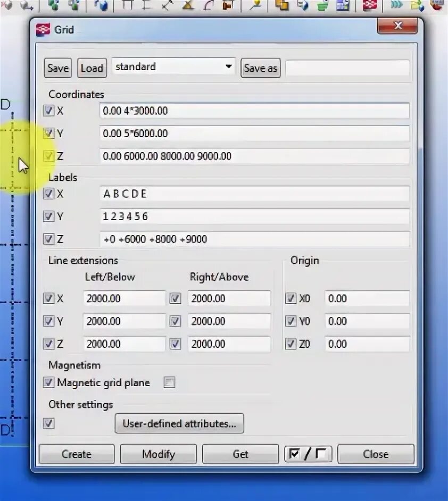Viewport: 448px width, 501px height.
Task: Click the Origin X0 value field
Action: [367, 298]
